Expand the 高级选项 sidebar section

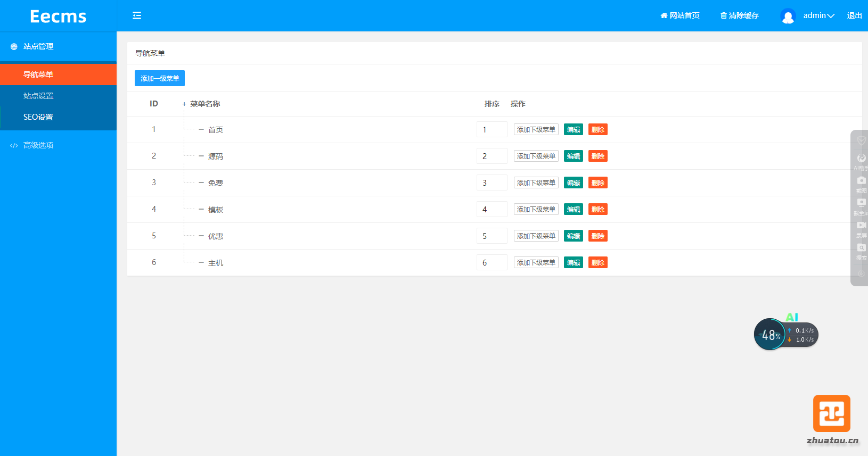[x=38, y=145]
